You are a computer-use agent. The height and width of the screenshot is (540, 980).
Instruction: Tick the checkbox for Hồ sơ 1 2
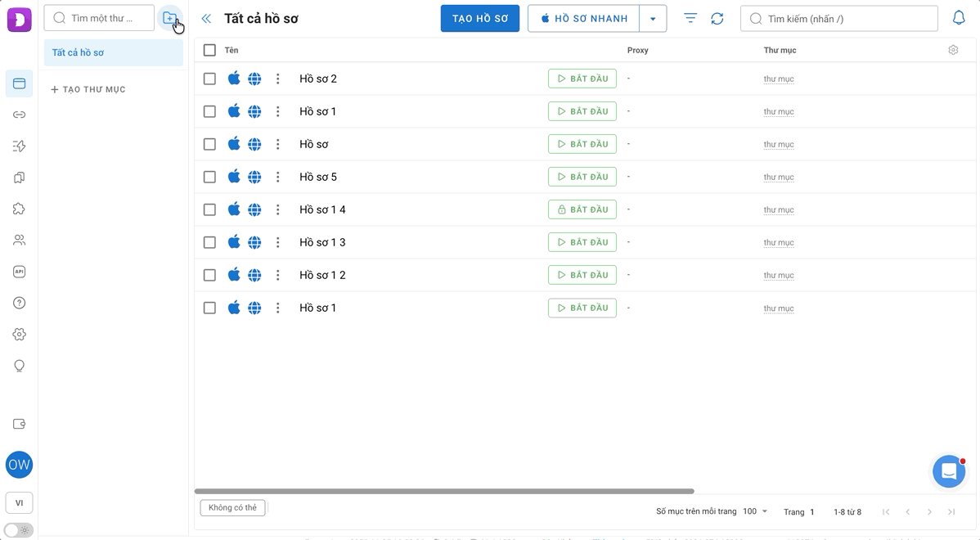coord(210,275)
